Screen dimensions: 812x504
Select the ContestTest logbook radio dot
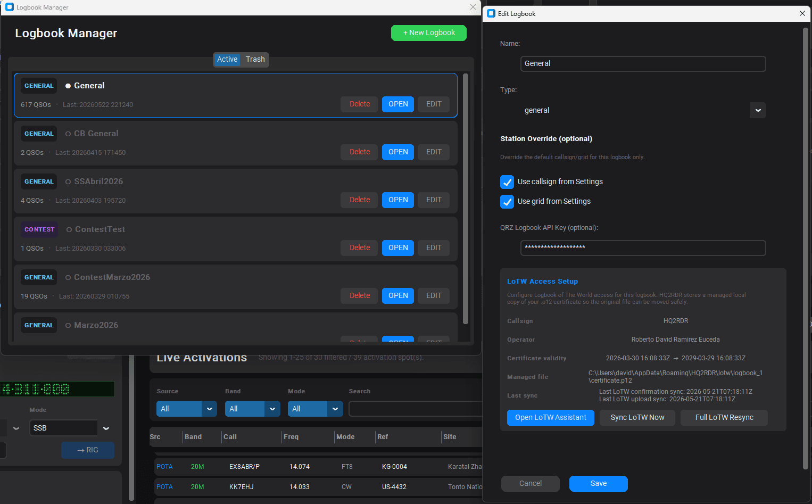[69, 229]
